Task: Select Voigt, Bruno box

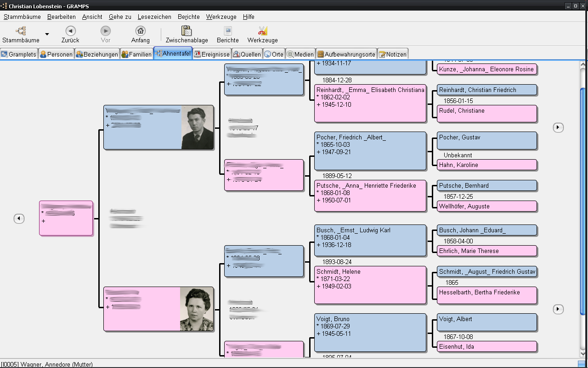Action: pos(370,332)
